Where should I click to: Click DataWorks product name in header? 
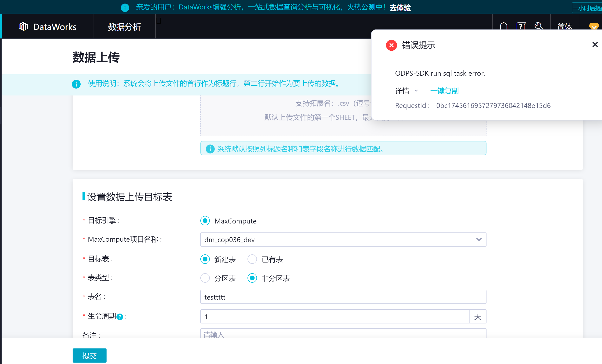(x=55, y=27)
